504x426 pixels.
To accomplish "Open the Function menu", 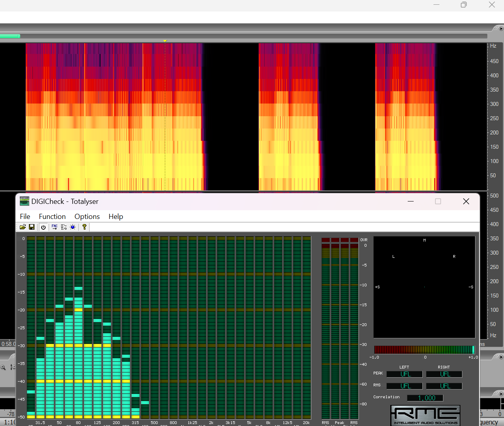I will (x=52, y=217).
